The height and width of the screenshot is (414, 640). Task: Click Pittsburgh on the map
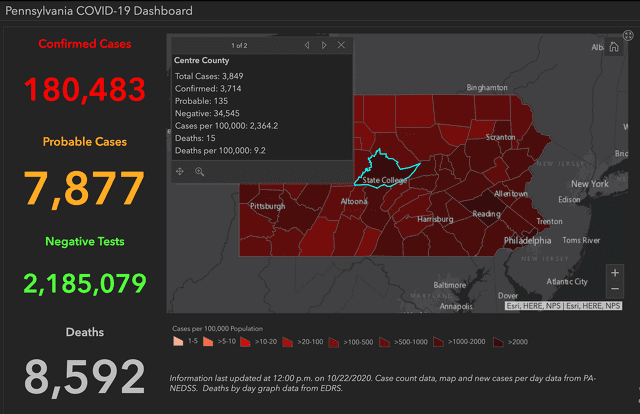click(x=267, y=206)
